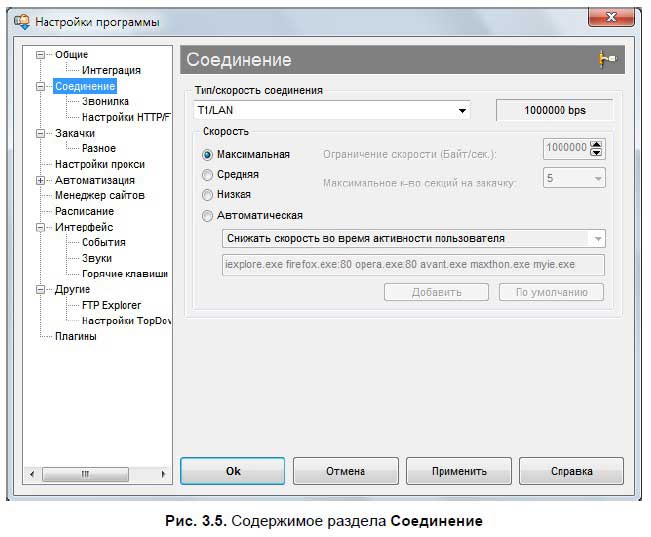Select the highlighted Соединение tree item

85,86
